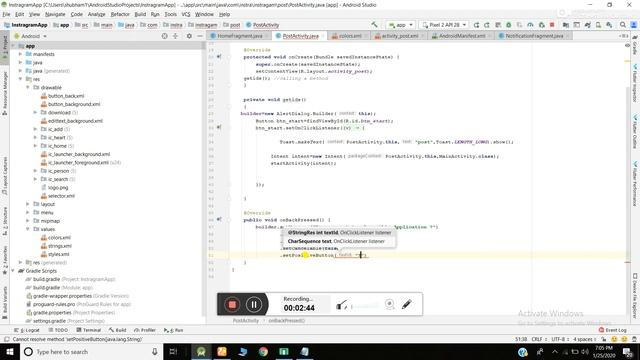
Task: Open the Terminal tool window
Action: pos(89,330)
